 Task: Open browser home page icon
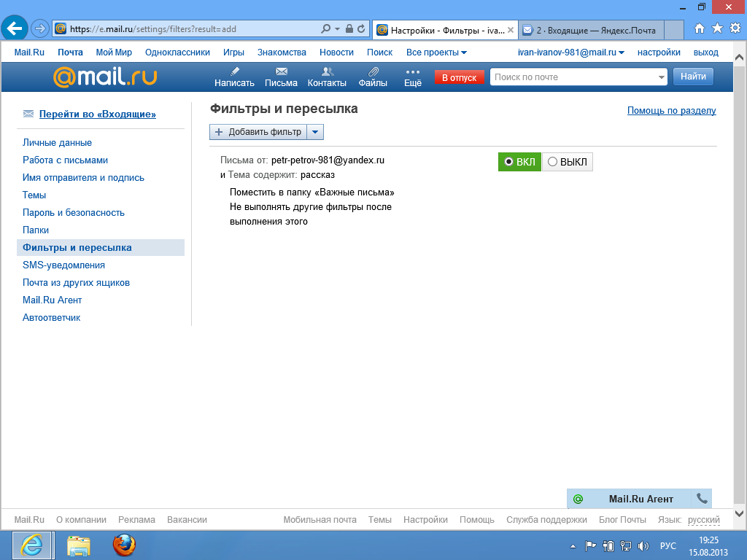click(700, 28)
